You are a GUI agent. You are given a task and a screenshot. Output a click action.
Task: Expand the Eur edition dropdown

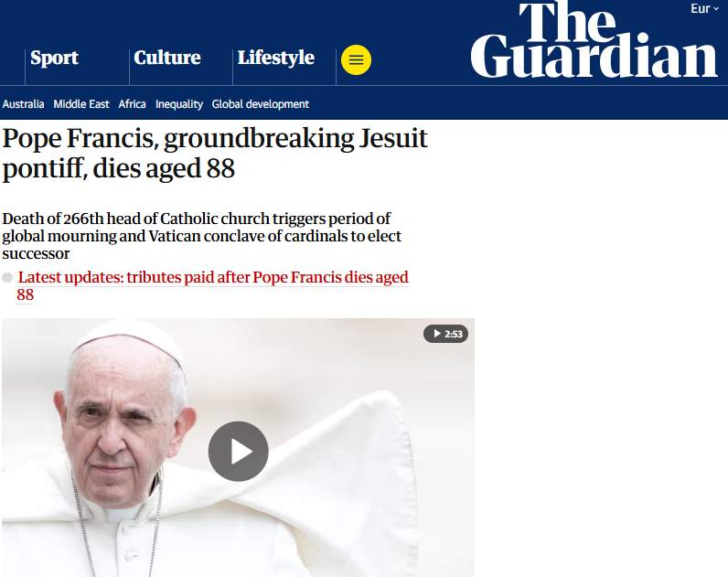[704, 9]
